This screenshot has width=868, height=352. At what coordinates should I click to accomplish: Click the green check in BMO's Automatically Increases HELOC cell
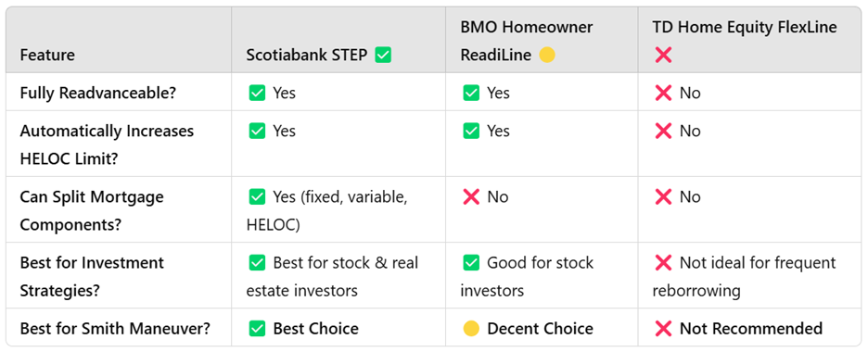[471, 131]
